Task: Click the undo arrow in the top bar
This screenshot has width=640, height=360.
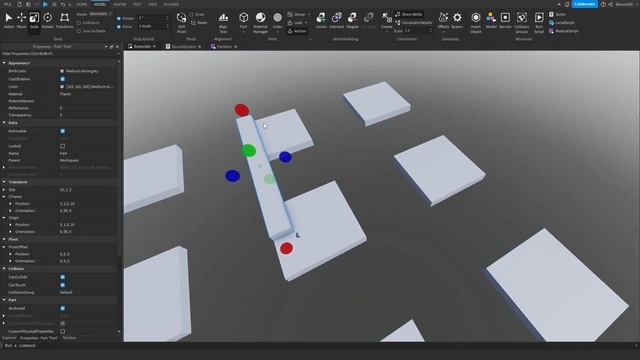Action: click(63, 4)
